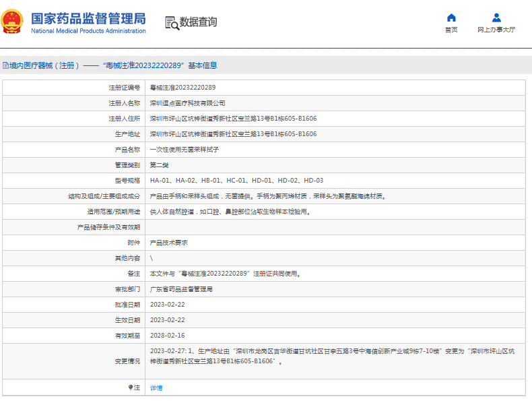Click 有效期至 value 2028-02-16

click(x=168, y=336)
